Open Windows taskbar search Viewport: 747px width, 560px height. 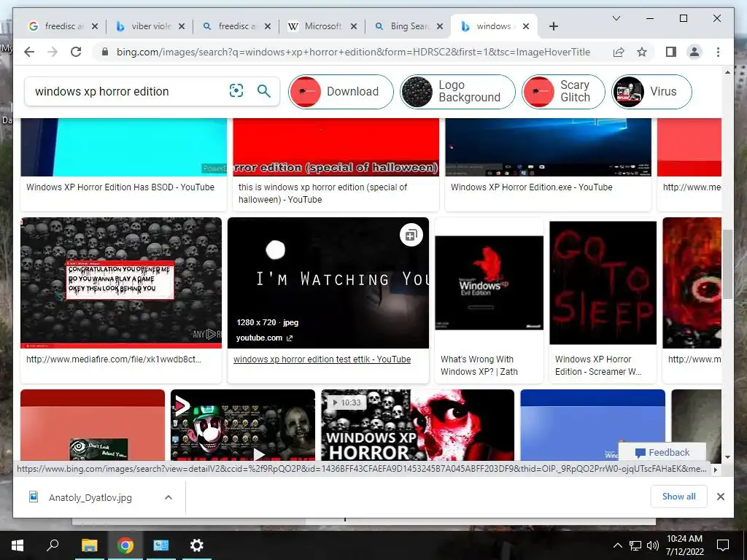53,545
